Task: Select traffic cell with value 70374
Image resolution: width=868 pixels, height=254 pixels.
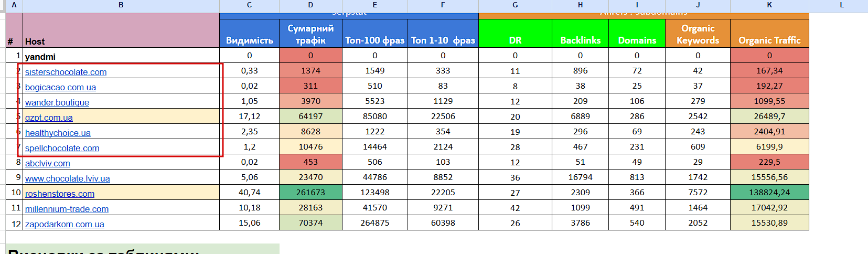Action: tap(310, 223)
